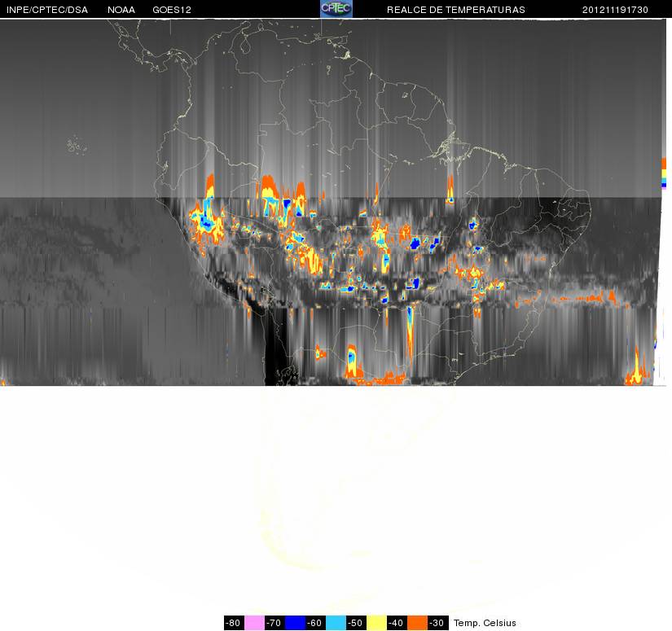This screenshot has width=672, height=631.
Task: Click the small color strip at right edge
Action: coord(664,173)
